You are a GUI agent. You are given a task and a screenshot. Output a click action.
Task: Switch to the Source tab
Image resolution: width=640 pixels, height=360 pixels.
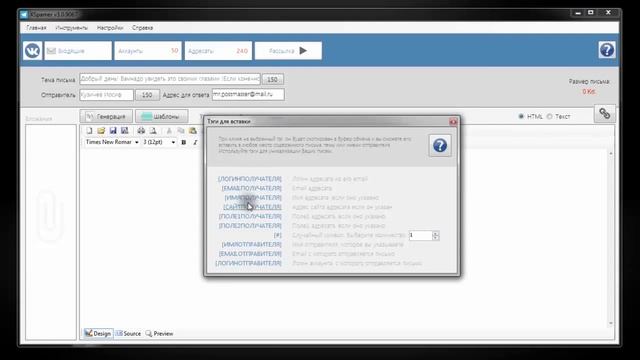[x=128, y=333]
